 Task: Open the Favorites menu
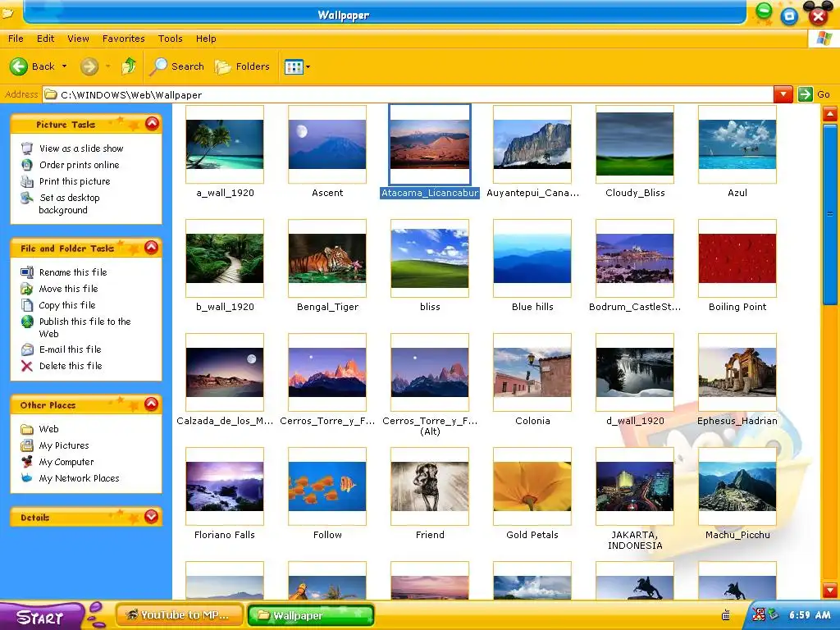click(x=124, y=39)
